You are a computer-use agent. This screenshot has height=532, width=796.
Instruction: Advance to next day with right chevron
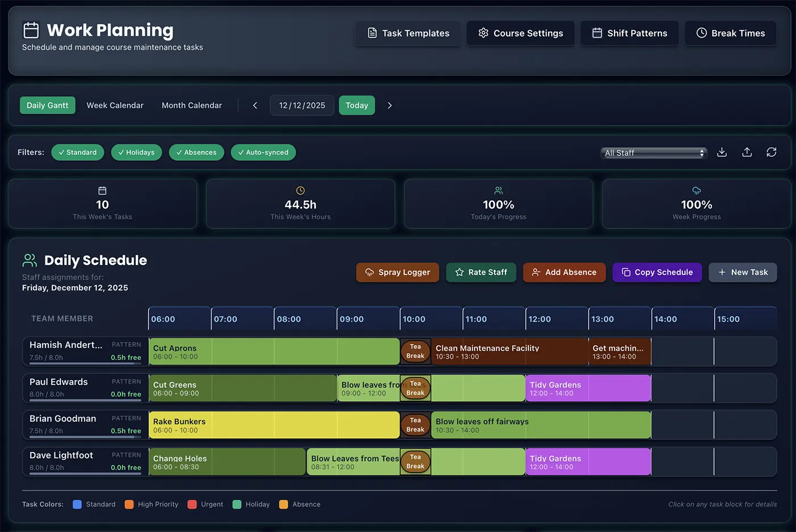pos(389,106)
